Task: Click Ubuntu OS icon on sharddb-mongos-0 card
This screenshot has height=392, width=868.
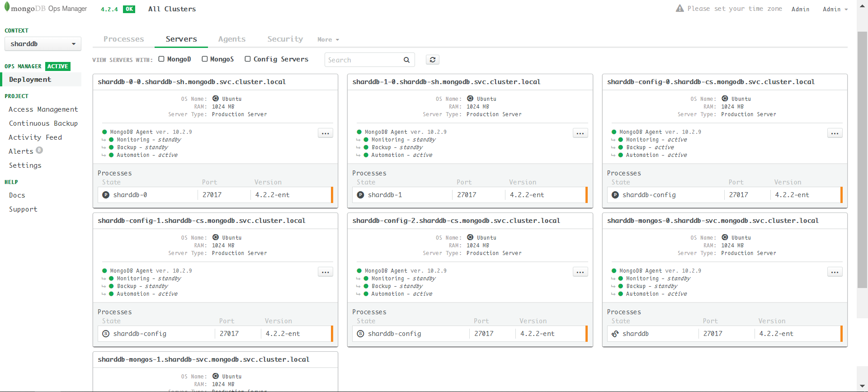Action: point(725,237)
